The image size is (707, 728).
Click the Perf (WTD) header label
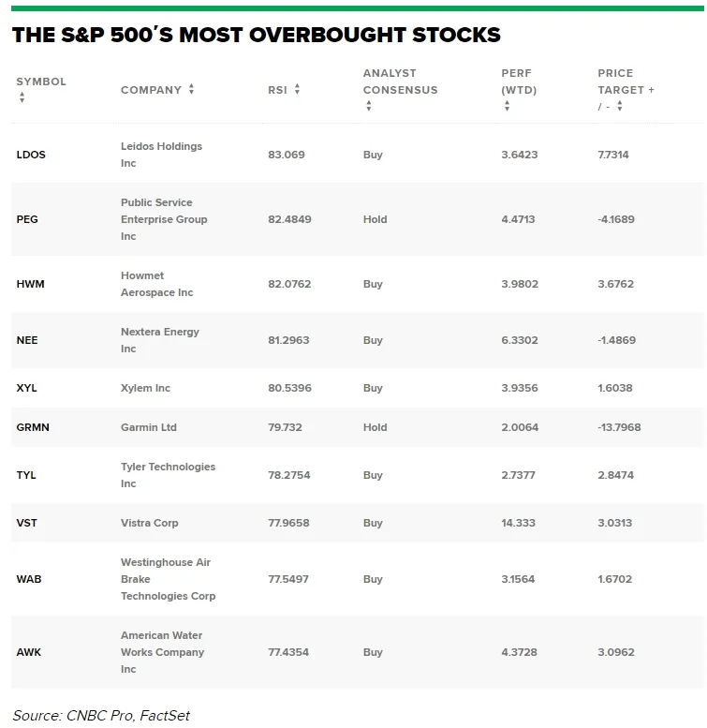(519, 82)
